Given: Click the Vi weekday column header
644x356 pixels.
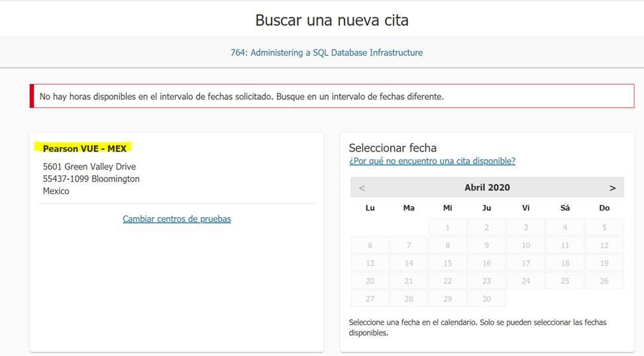Looking at the screenshot, I should (525, 208).
